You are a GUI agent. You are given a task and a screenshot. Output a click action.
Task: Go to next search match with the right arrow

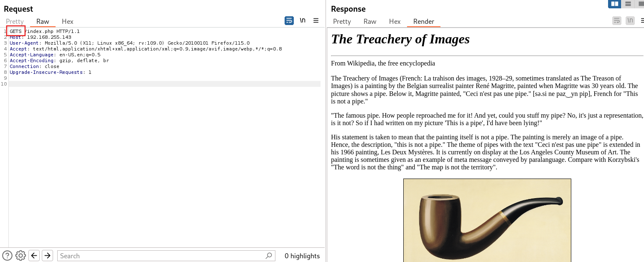point(48,255)
